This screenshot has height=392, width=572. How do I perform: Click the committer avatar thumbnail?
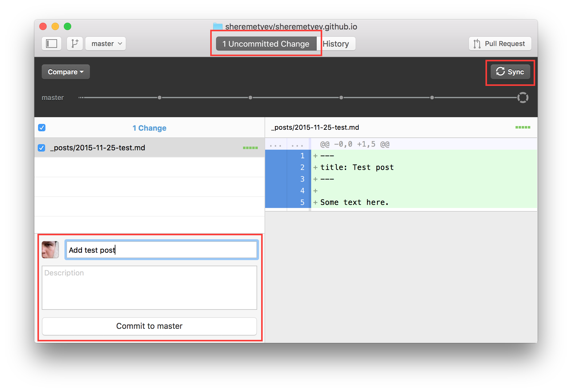pos(50,250)
